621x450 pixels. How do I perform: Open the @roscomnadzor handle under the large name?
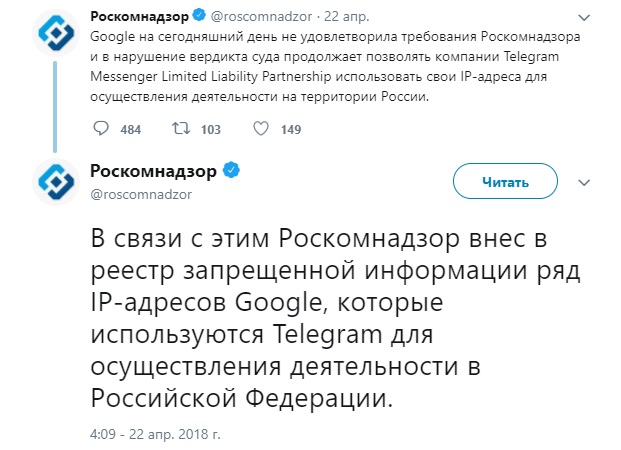pyautogui.click(x=141, y=194)
